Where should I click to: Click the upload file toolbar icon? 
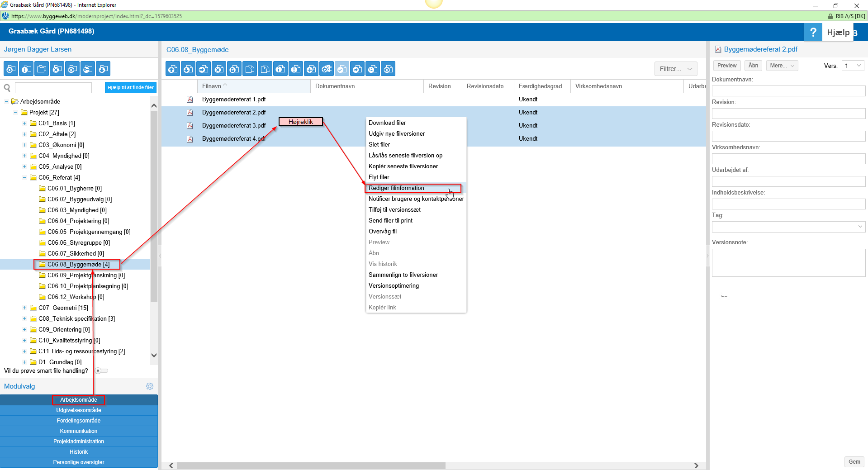point(173,69)
